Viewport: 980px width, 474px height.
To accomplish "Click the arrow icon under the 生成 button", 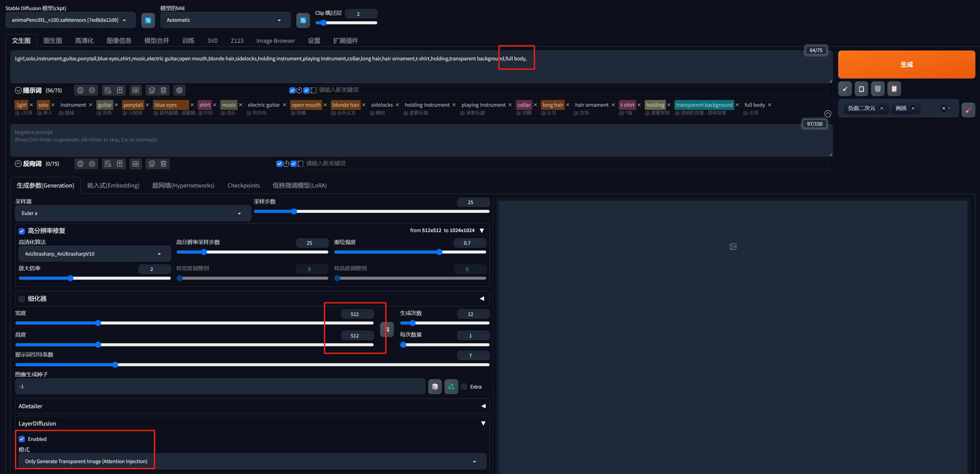I will pyautogui.click(x=845, y=89).
